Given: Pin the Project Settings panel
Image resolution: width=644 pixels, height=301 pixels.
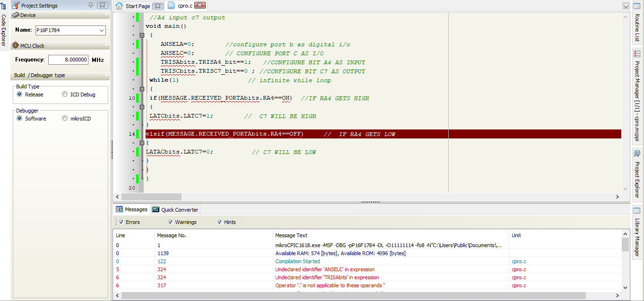Looking at the screenshot, I should coord(91,5).
